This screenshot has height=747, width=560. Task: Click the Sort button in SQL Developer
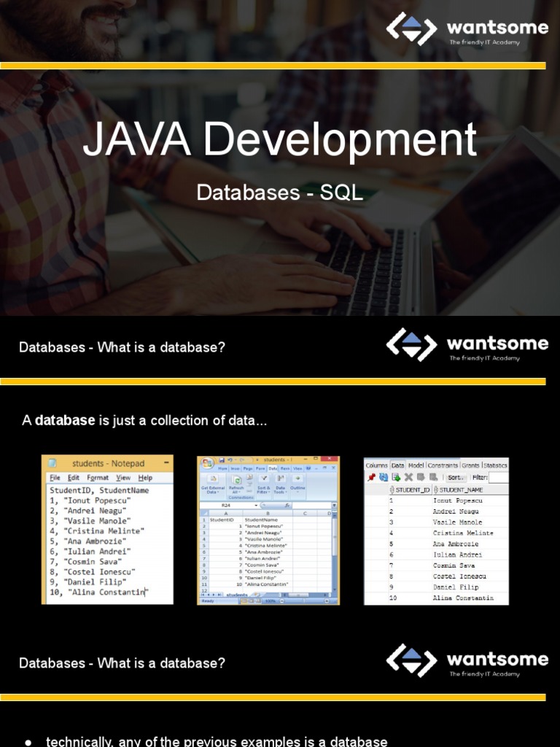[x=455, y=477]
